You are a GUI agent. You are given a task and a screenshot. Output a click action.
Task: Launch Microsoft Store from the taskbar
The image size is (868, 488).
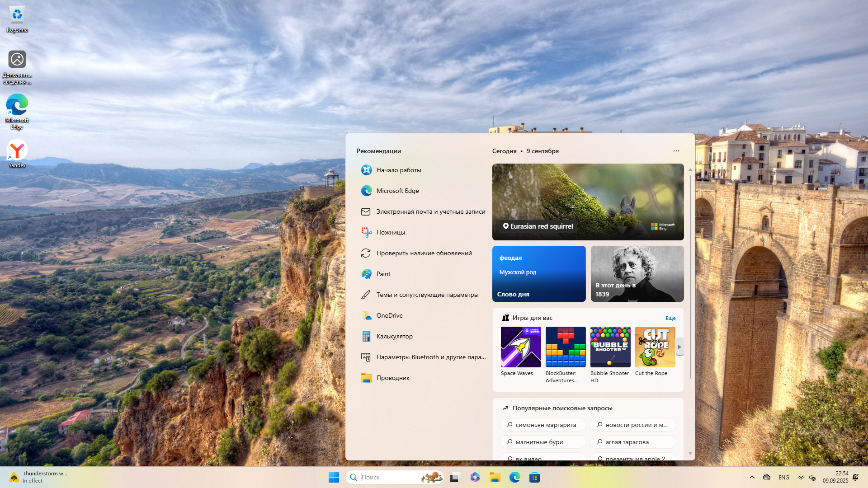[534, 477]
